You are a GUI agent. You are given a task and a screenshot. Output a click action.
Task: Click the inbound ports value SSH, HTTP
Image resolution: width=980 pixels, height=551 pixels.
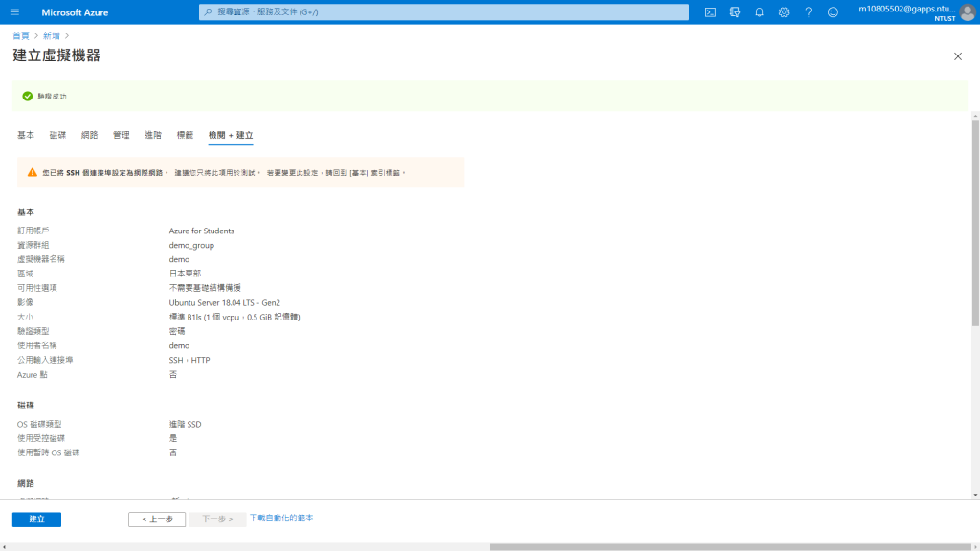[189, 360]
